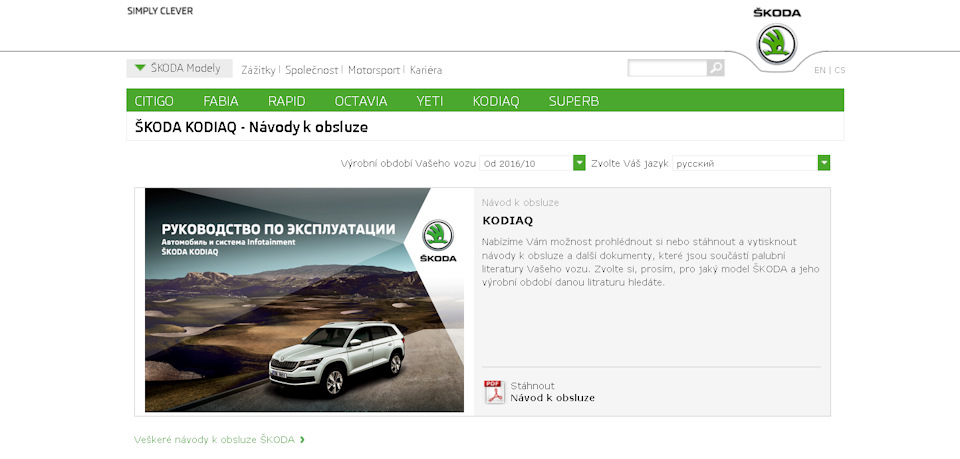Select the CITIGO model tab
This screenshot has width=960, height=459.
(154, 101)
